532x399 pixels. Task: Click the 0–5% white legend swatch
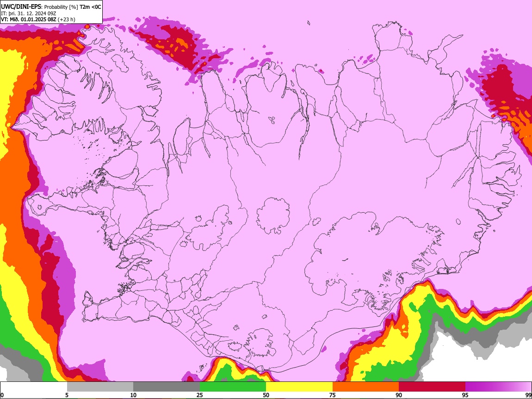click(34, 387)
